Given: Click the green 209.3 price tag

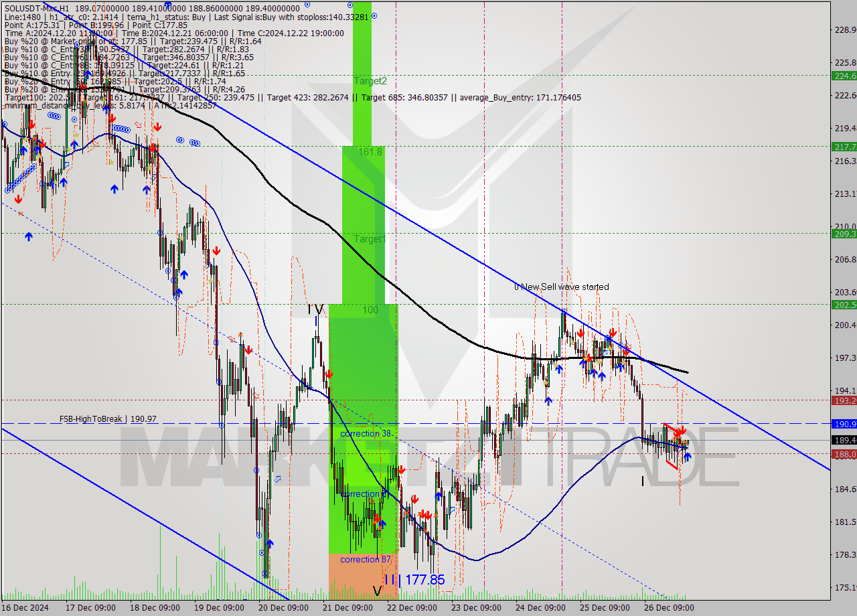Looking at the screenshot, I should click(x=844, y=234).
